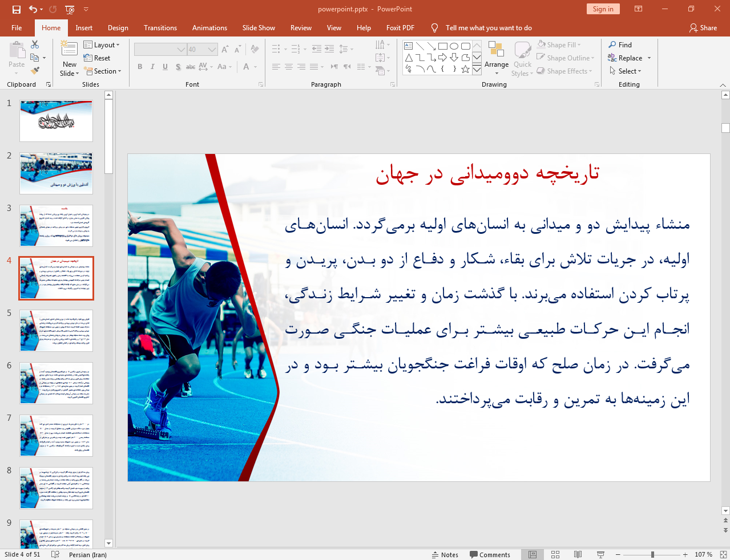Toggle Bold formatting
The width and height of the screenshot is (730, 560).
(140, 67)
